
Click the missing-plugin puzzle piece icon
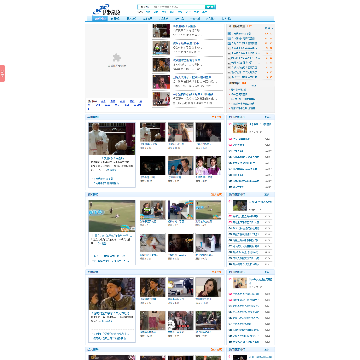pyautogui.click(x=117, y=58)
